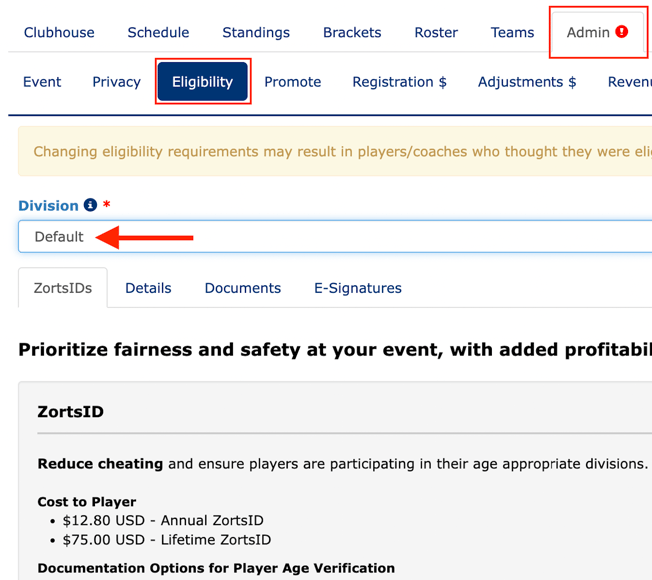Screen dimensions: 652x580
Task: Open the Division dropdown showing Default
Action: [x=335, y=237]
